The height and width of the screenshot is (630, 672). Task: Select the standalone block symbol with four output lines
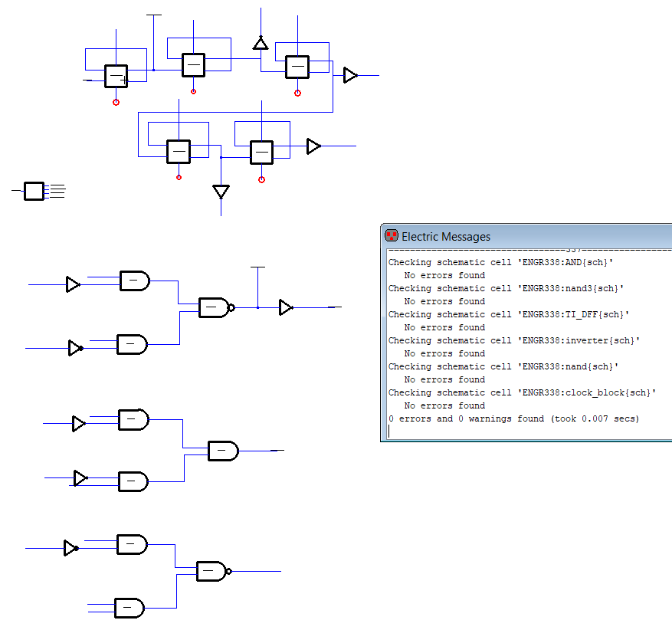pyautogui.click(x=34, y=191)
